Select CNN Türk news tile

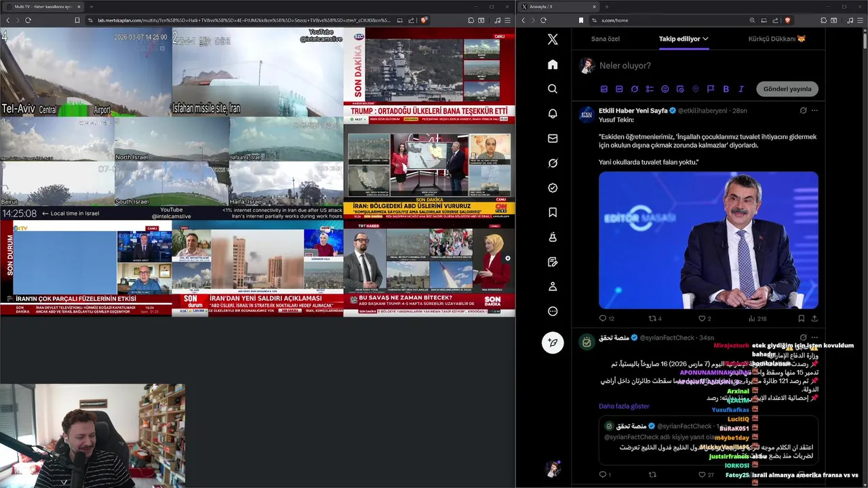tap(429, 171)
